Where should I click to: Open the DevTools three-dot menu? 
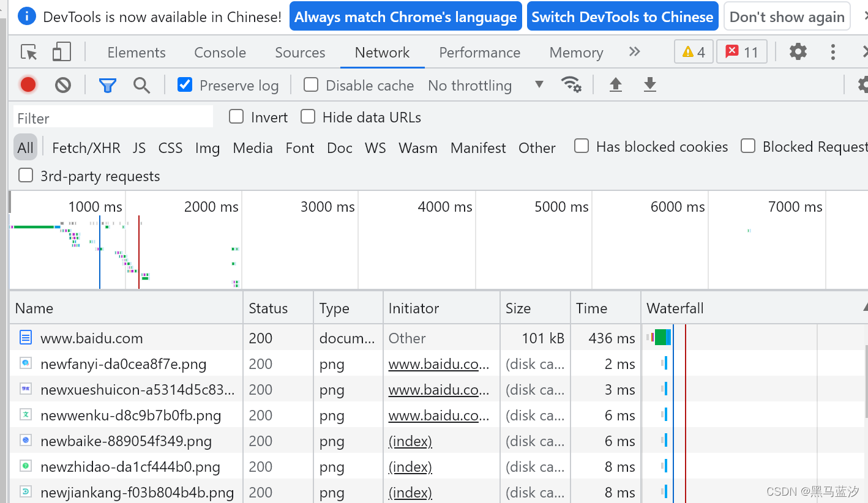(832, 52)
